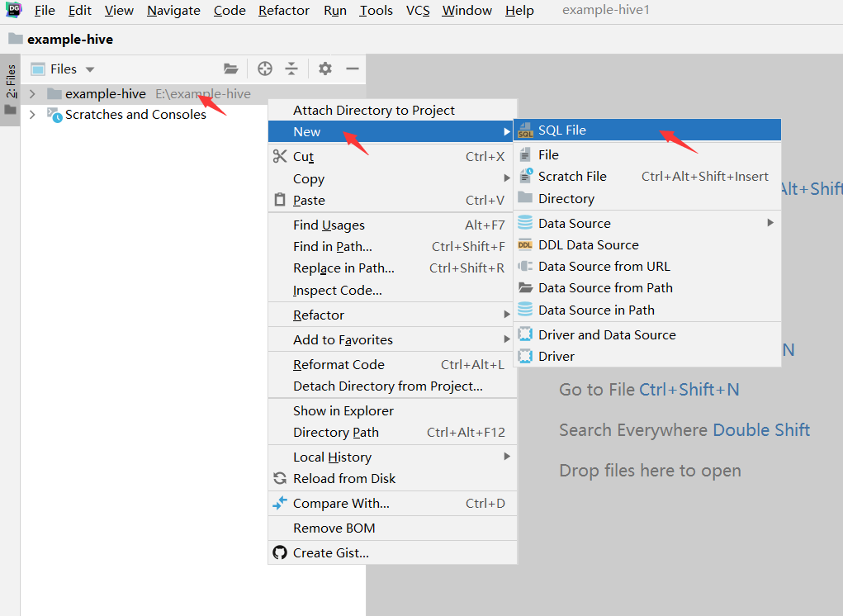
Task: Open the Run menu
Action: 335,10
